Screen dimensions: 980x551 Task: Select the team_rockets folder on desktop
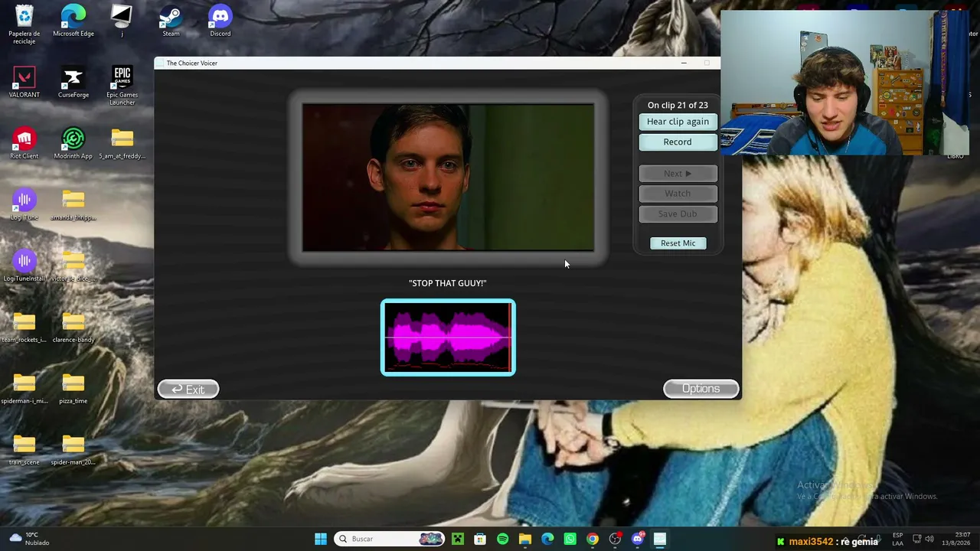point(24,327)
